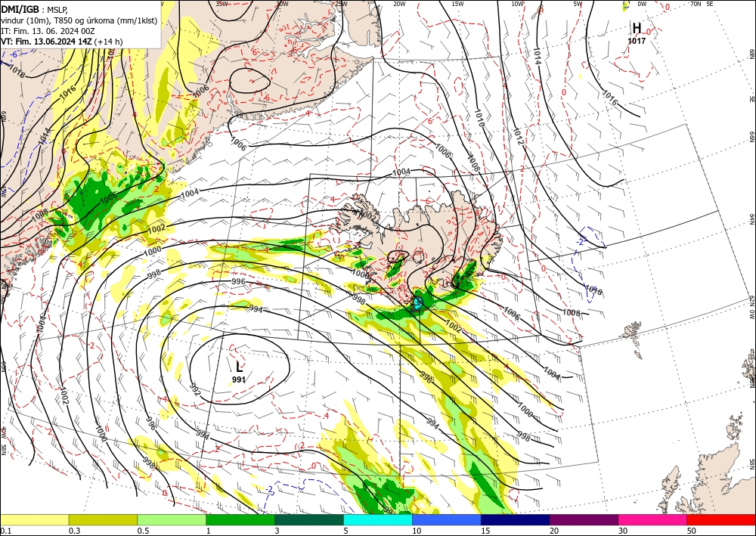This screenshot has height=536, width=756.
Task: Click the 'DMI/IGB : MSLP,' title text
Action: (35, 8)
